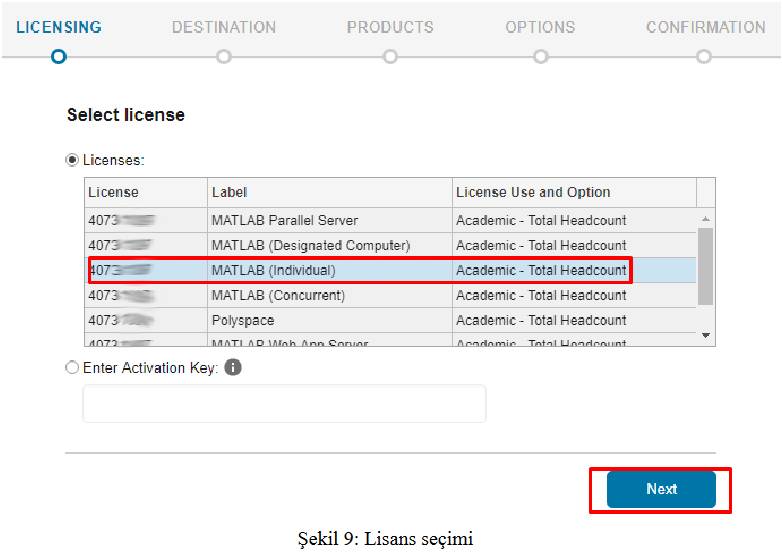Viewport: 782px width, 558px height.
Task: Click the DESTINATION step circle marker
Action: [224, 56]
